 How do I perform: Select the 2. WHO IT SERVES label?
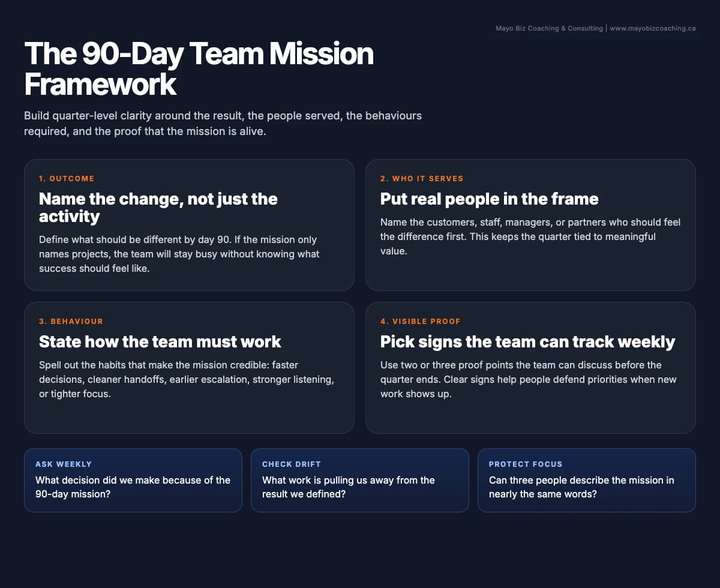(421, 178)
